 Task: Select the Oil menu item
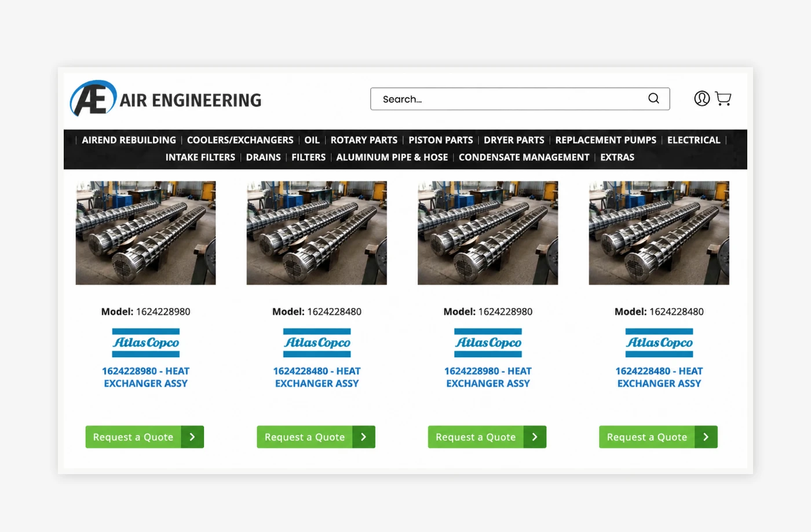click(312, 140)
